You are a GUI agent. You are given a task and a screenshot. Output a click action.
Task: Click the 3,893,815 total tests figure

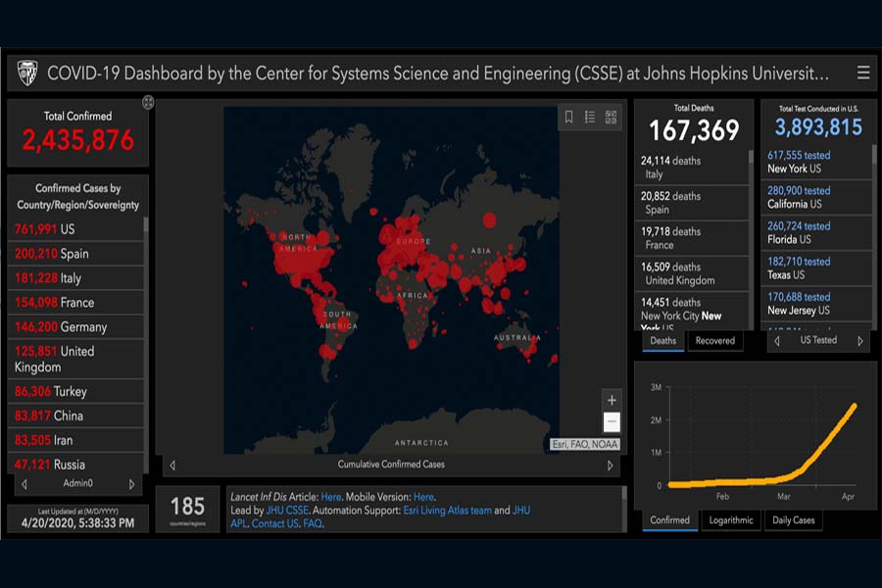click(x=818, y=127)
